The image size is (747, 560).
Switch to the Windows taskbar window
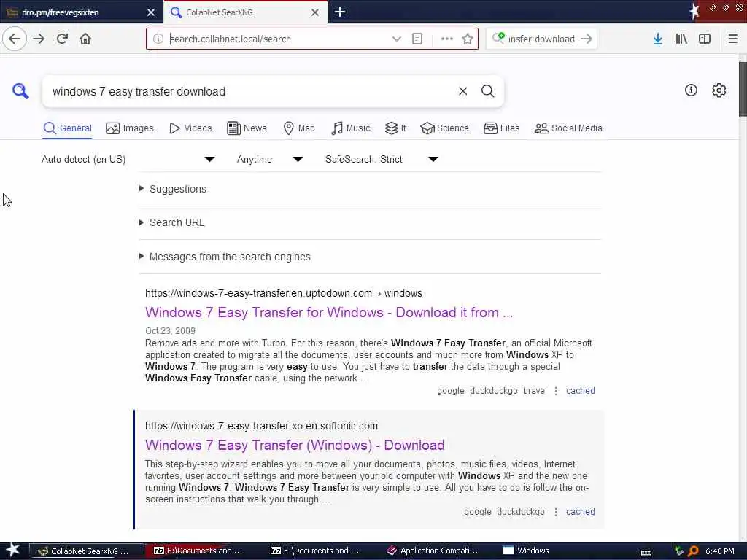[x=527, y=551]
